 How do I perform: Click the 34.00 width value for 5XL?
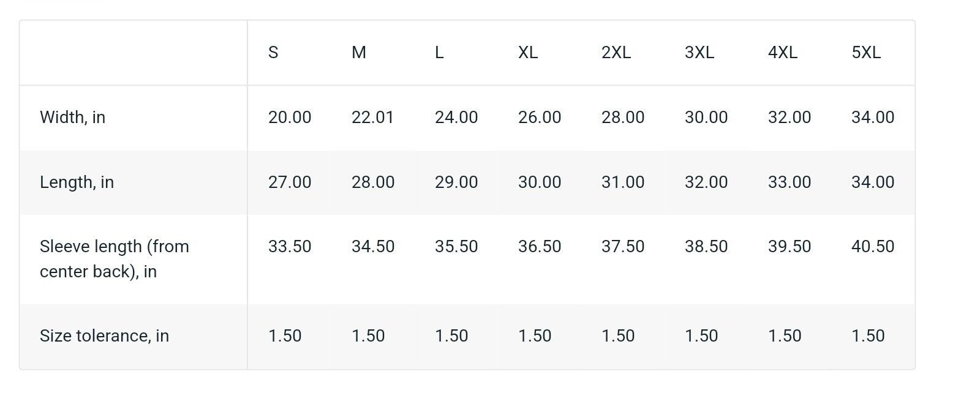point(873,118)
